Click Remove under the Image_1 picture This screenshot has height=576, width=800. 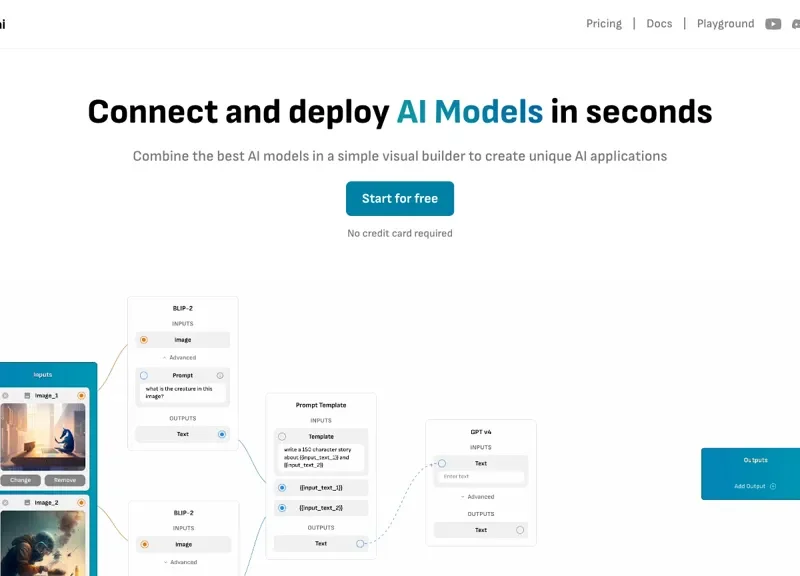click(x=65, y=480)
